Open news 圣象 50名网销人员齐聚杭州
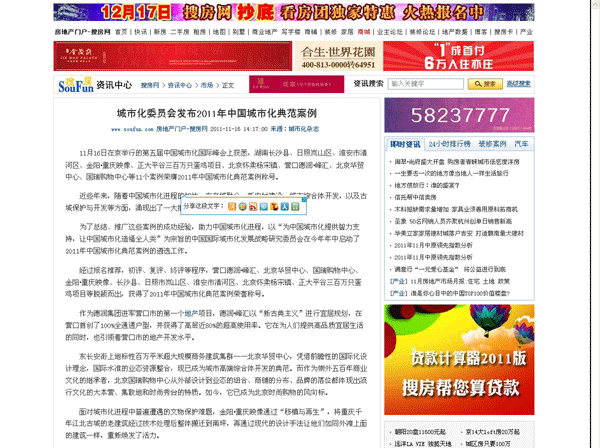 [x=453, y=221]
